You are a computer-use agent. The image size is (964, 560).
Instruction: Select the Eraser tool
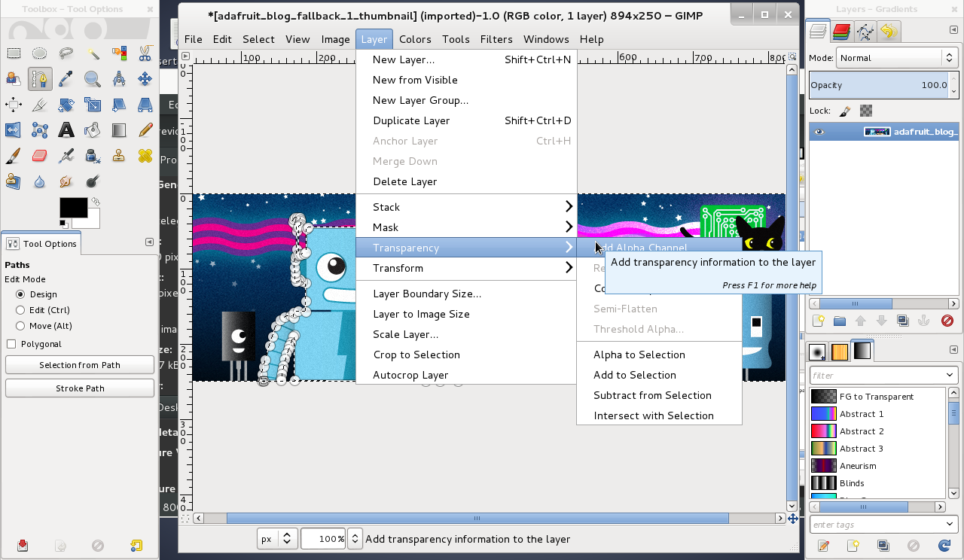[40, 156]
